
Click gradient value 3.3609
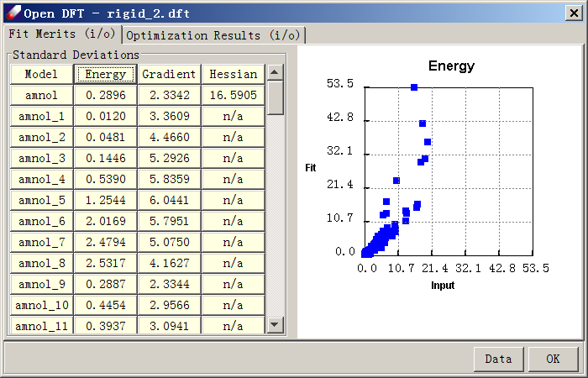[x=169, y=116]
